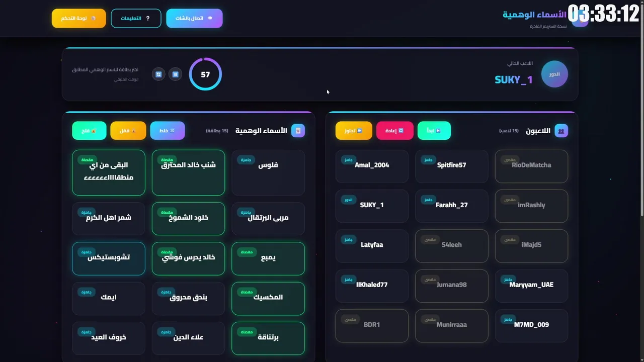Click the players panel group icon
This screenshot has width=644, height=362.
[x=561, y=131]
